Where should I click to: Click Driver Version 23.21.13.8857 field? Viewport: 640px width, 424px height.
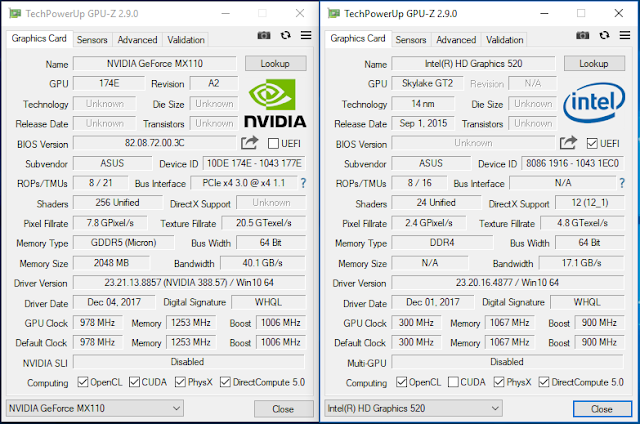pyautogui.click(x=189, y=282)
